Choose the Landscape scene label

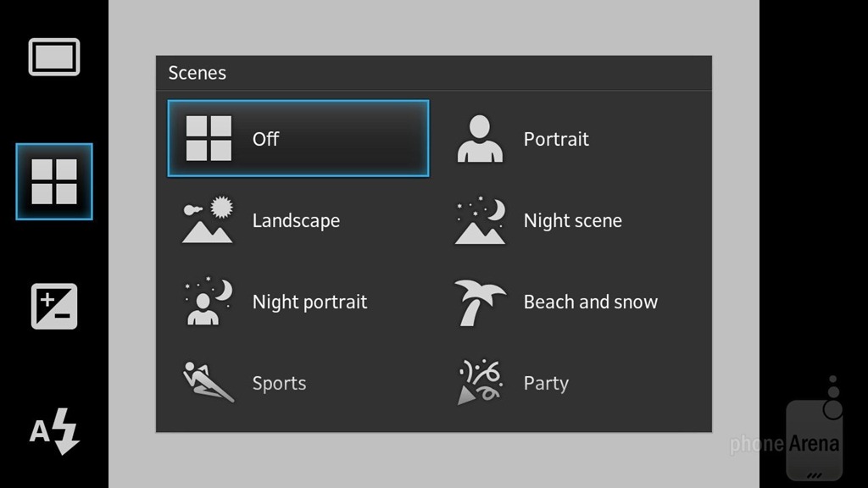coord(296,221)
